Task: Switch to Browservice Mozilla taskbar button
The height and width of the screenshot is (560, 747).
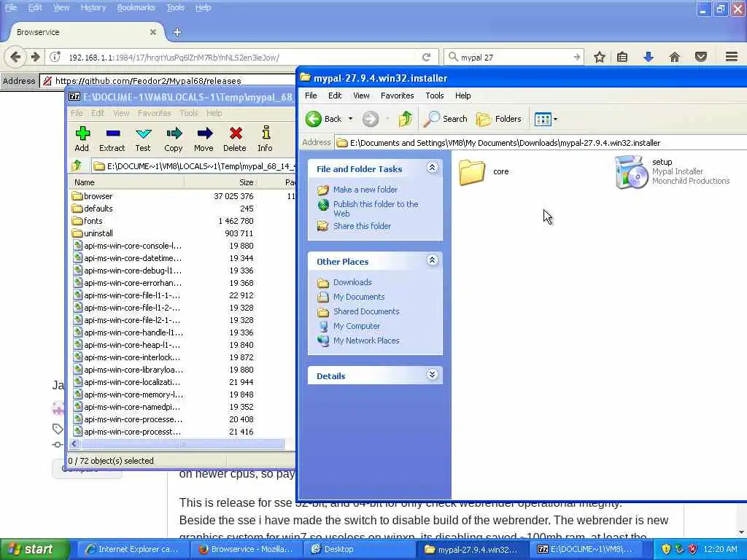Action: (245, 549)
